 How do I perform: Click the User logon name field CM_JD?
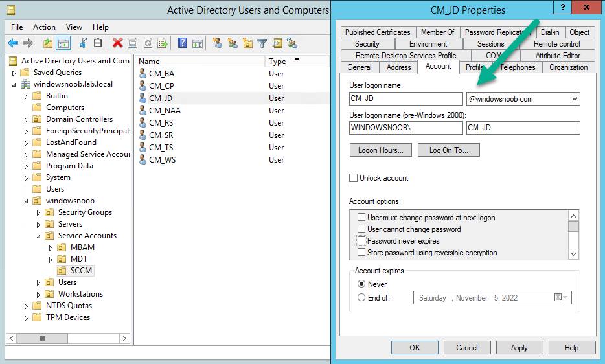406,98
